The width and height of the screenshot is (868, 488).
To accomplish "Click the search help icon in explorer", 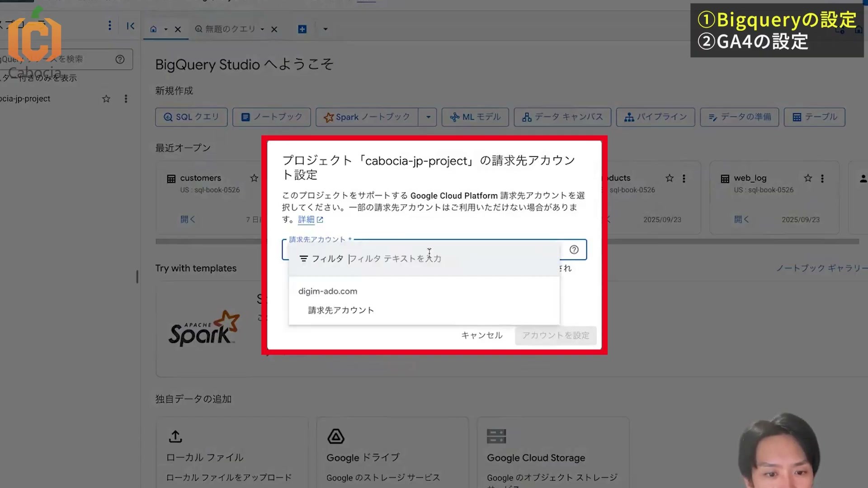I will [x=120, y=59].
